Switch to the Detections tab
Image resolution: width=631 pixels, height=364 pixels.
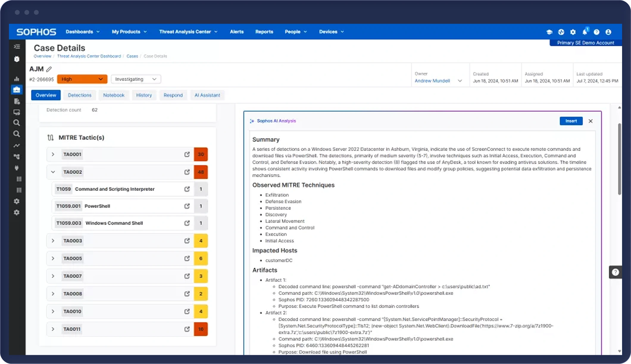[x=79, y=95]
